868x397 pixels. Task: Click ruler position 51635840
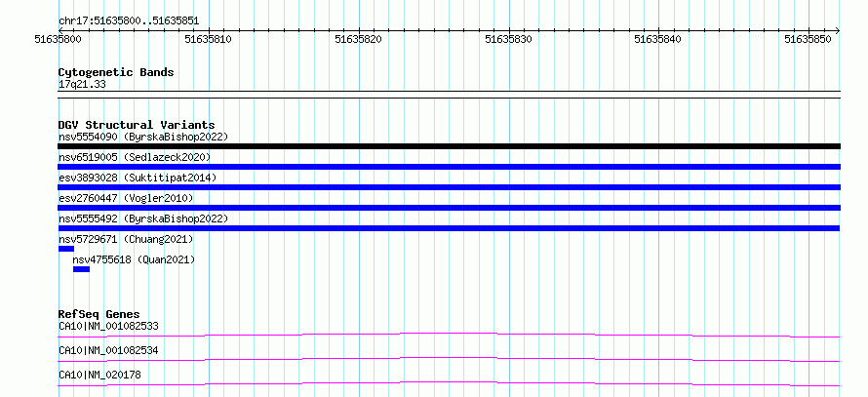tap(657, 39)
